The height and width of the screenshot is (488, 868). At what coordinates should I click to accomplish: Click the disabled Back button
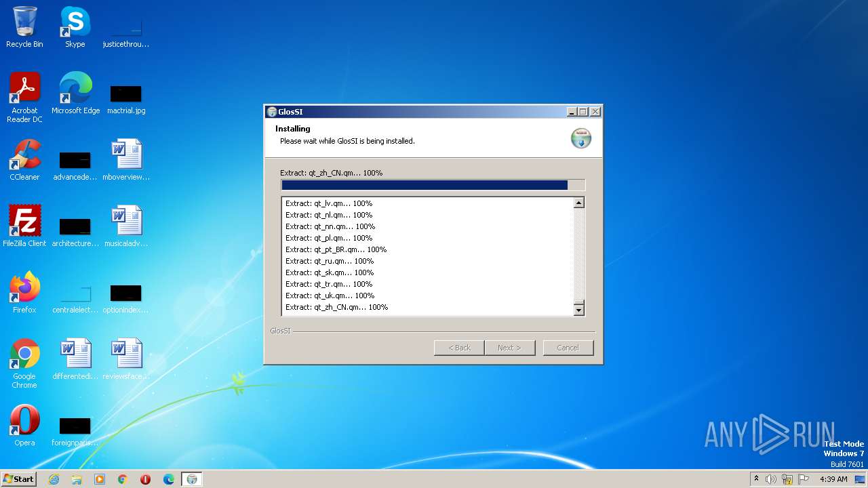pyautogui.click(x=459, y=348)
